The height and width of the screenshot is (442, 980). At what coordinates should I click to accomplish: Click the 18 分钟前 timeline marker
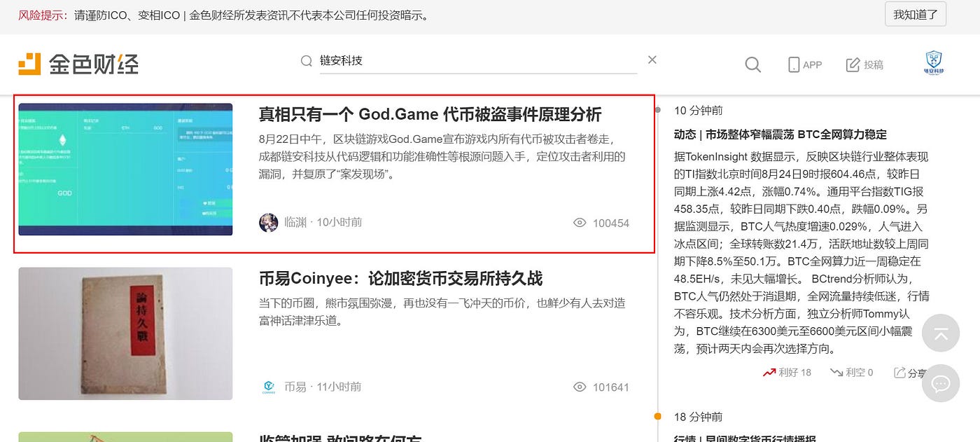[x=658, y=417]
